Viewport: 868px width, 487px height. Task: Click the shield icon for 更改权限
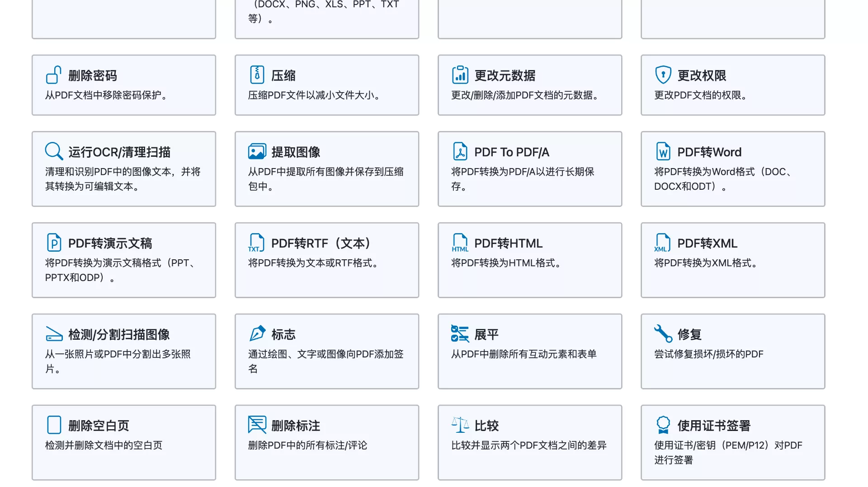click(x=663, y=75)
